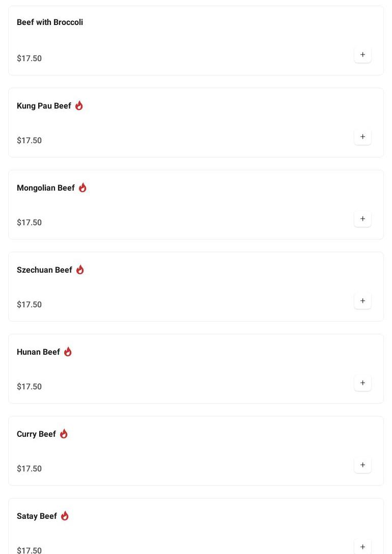
Task: Click the Hunan Beef $17.50 price
Action: [29, 386]
